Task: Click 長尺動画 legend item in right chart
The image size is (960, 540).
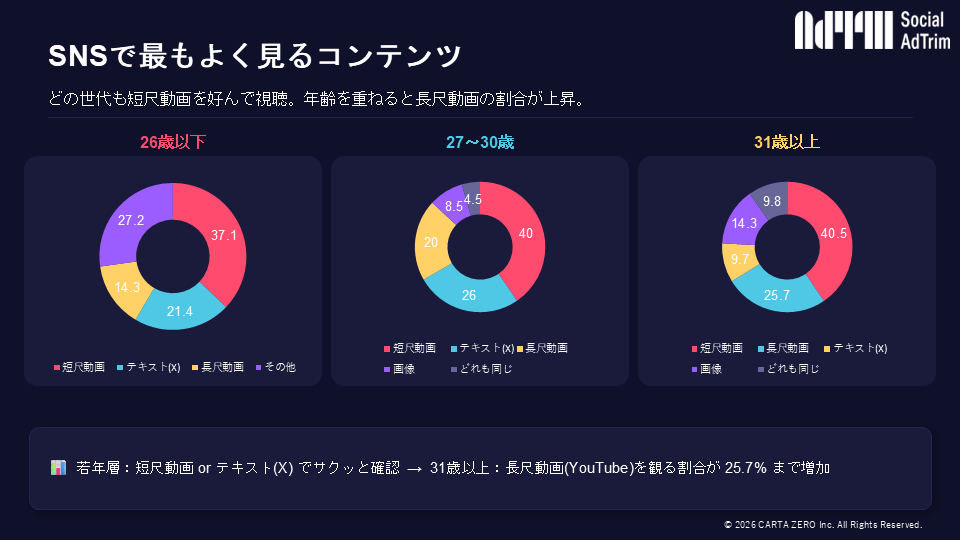Action: click(783, 348)
